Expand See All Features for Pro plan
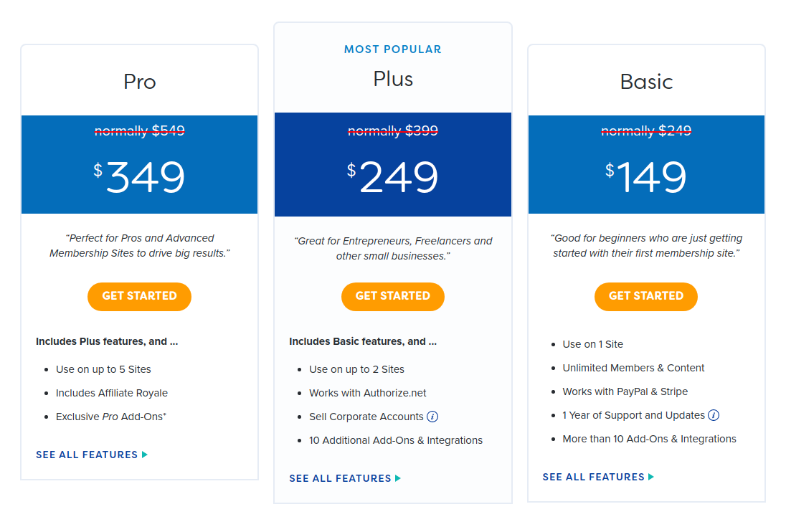 pos(92,455)
